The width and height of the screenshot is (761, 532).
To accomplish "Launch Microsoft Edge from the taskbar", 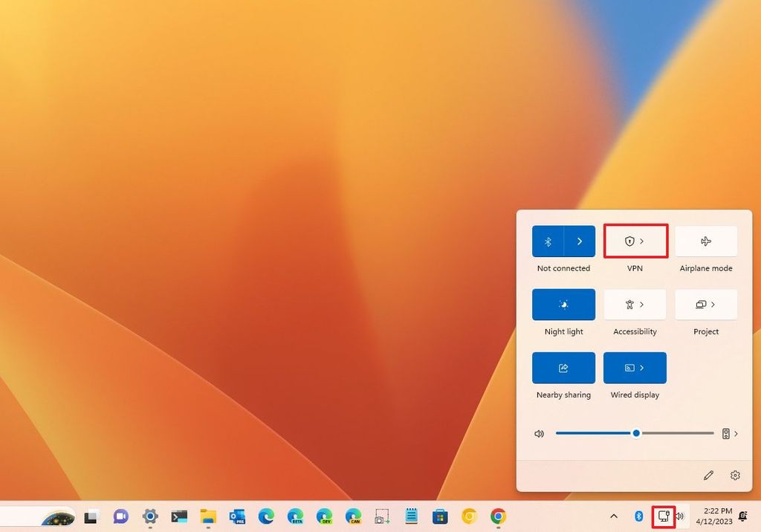I will click(266, 516).
